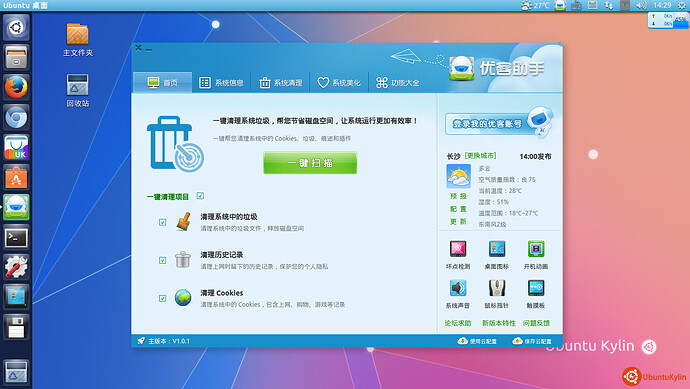The height and width of the screenshot is (389, 690).
Task: Uncheck 清理系统中的垃圾 checkbox
Action: pyautogui.click(x=162, y=222)
